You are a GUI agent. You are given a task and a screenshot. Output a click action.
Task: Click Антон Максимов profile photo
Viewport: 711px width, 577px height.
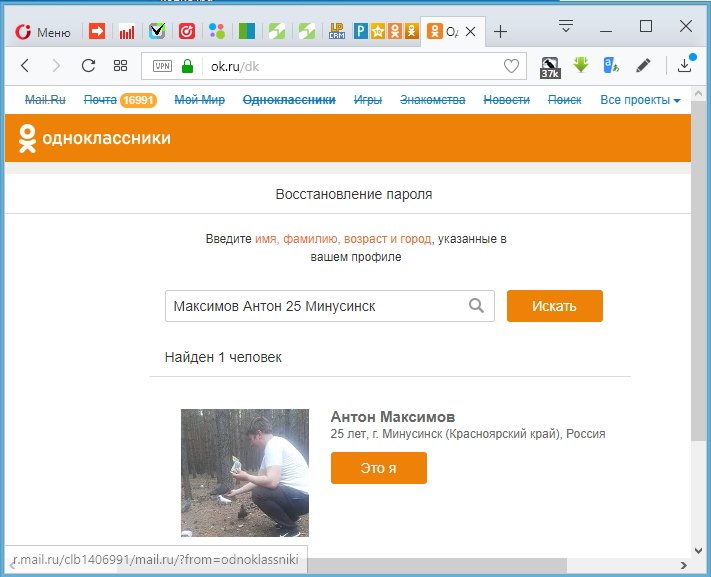[245, 472]
